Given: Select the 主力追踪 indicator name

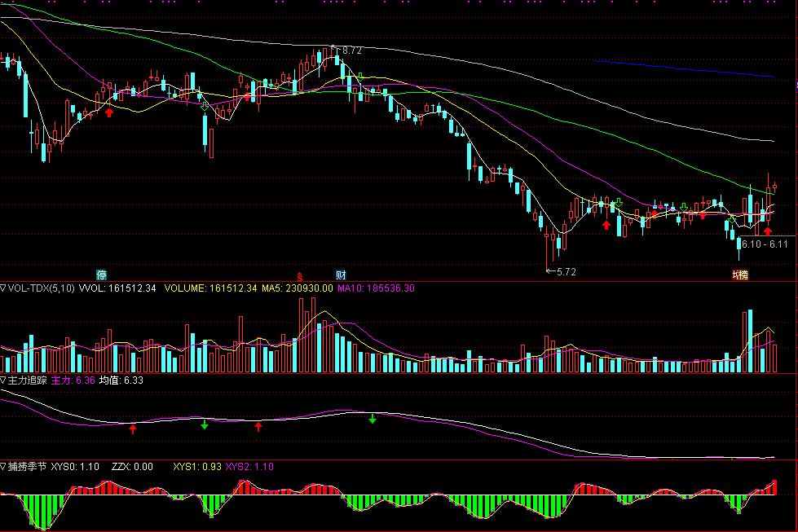Looking at the screenshot, I should pos(28,380).
